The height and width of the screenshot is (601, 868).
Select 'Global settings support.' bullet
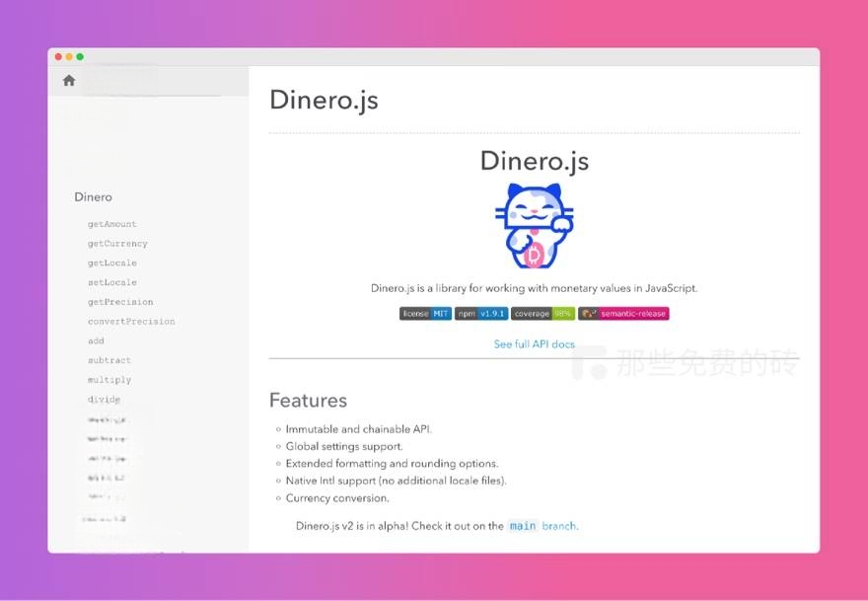[344, 446]
